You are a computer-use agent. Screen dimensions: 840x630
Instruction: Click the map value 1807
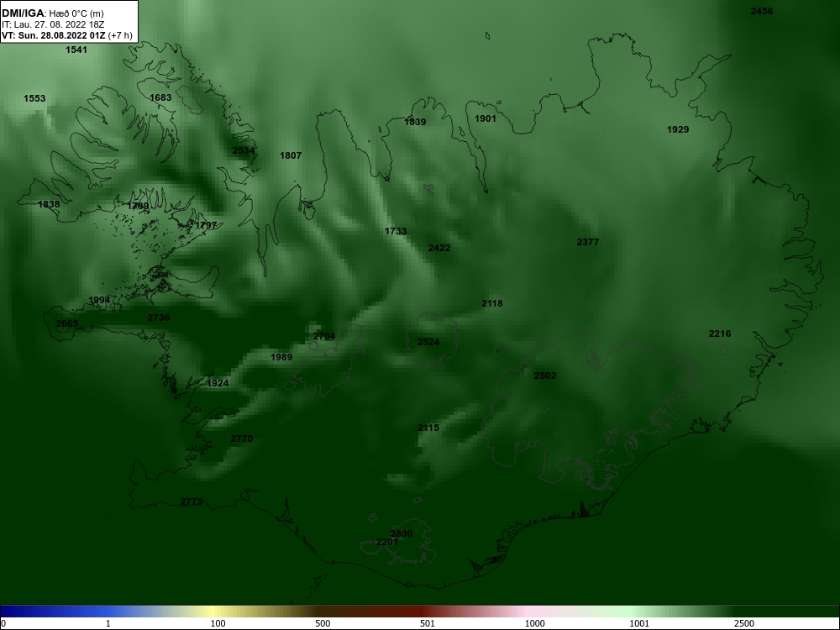291,156
